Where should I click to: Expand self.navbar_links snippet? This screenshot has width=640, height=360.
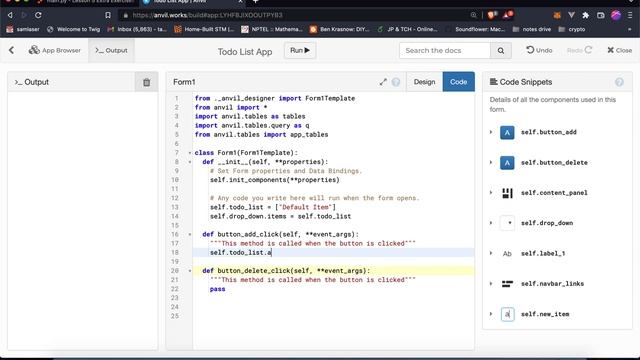(491, 284)
